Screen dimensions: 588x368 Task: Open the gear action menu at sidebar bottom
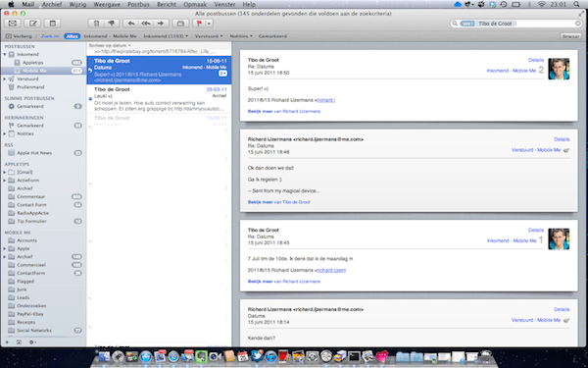[32, 342]
